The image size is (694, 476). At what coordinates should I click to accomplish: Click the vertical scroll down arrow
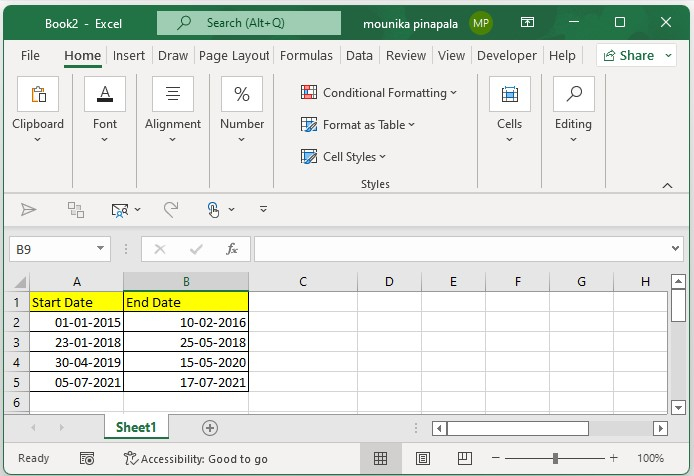678,407
